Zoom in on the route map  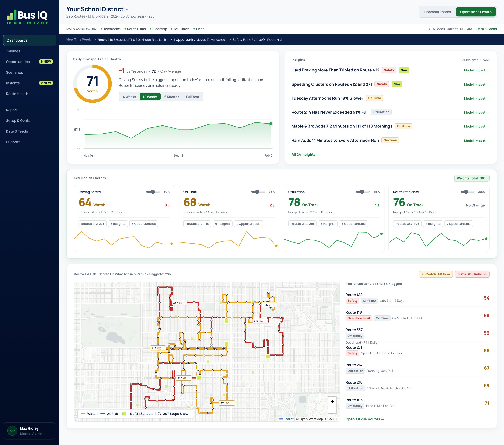coord(332,401)
